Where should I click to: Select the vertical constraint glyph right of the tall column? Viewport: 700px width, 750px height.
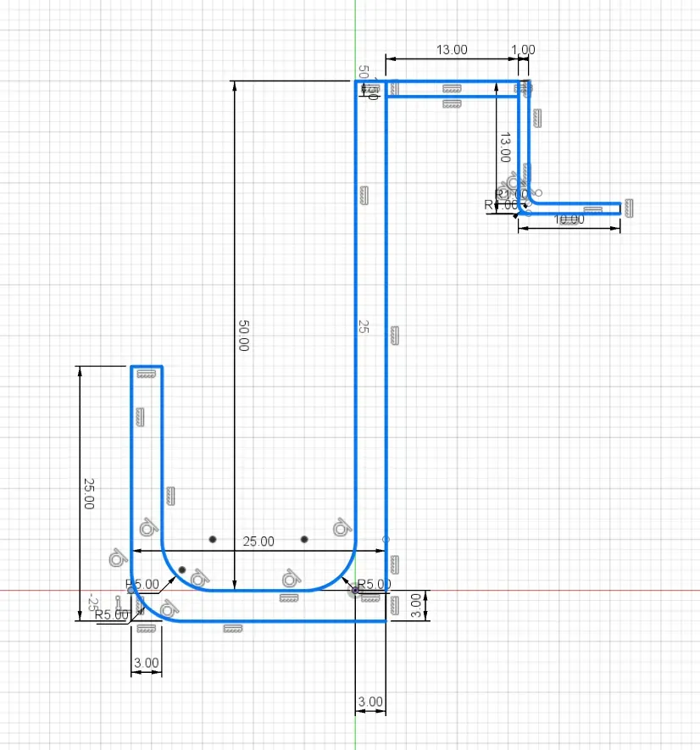click(392, 336)
